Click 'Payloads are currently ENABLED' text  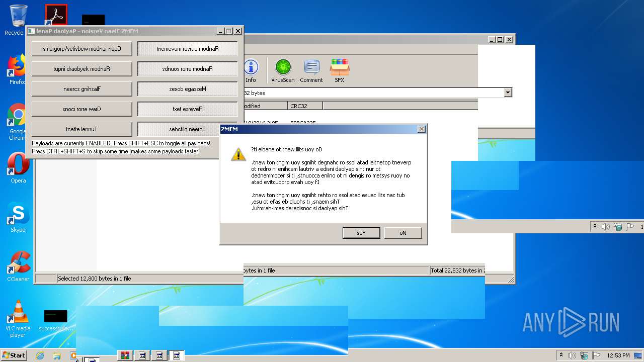point(121,143)
